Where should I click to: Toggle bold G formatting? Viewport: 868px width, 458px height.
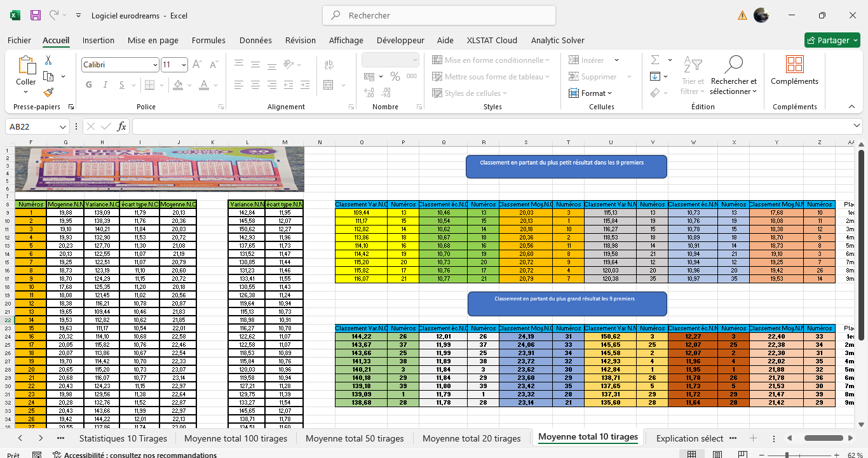88,85
